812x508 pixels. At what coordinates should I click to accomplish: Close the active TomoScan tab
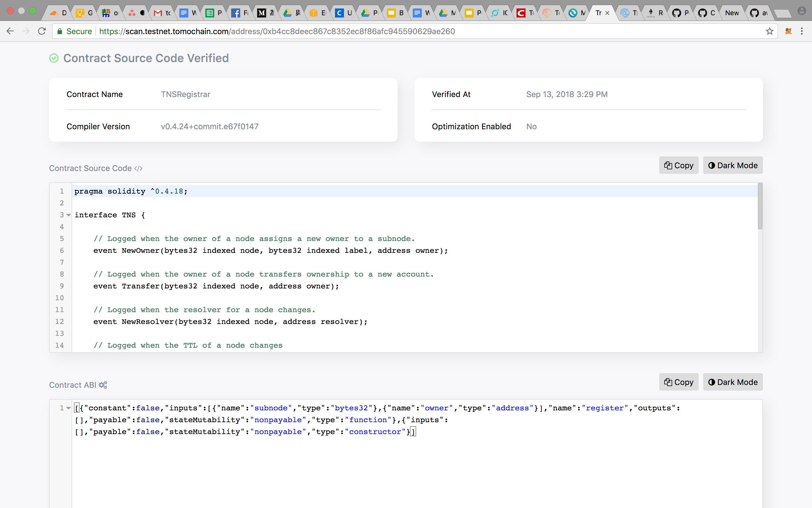607,13
